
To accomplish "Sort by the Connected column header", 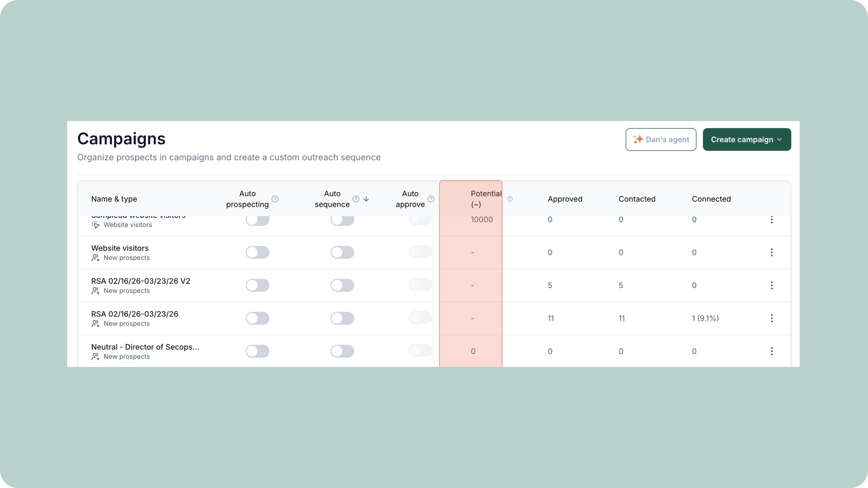I will pyautogui.click(x=711, y=199).
